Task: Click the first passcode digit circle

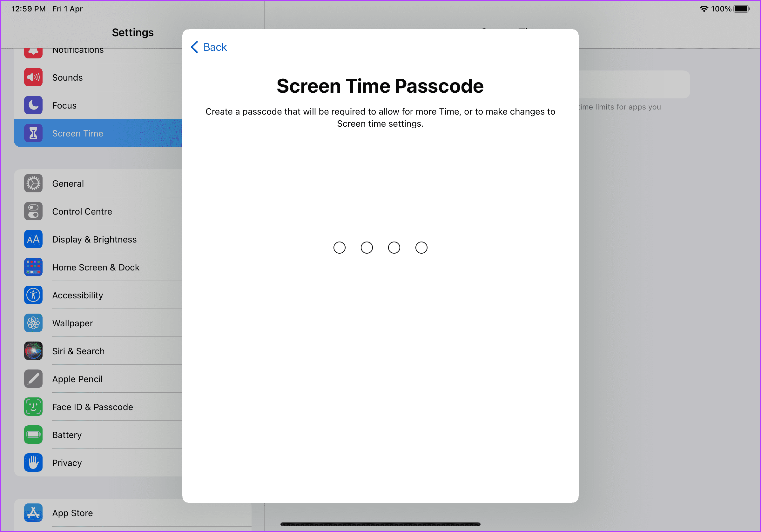Action: pyautogui.click(x=340, y=247)
